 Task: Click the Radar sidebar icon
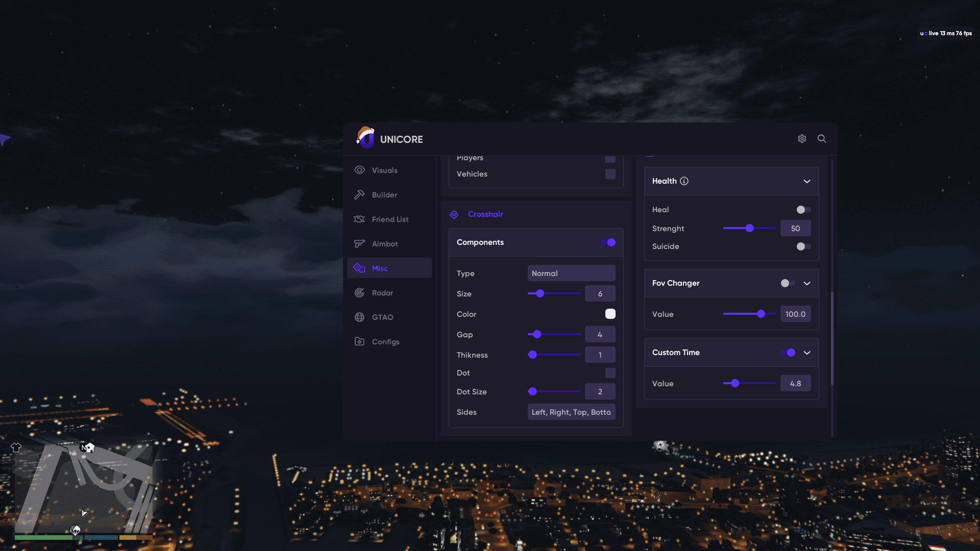[359, 293]
